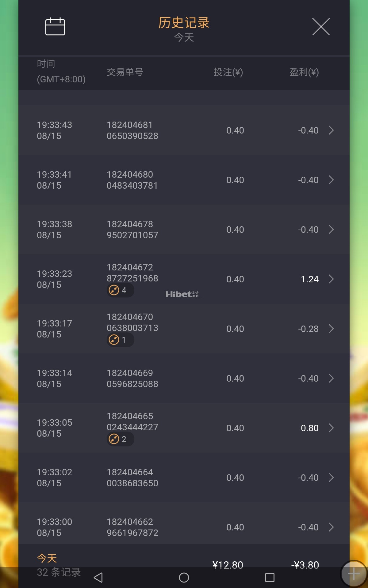Viewport: 368px width, 588px height.
Task: Tap the Android home circle button
Action: coord(184,578)
